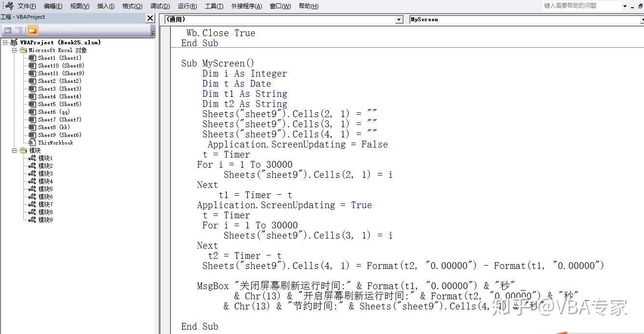644x334 pixels.
Task: Open the 文件(F) menu
Action: point(27,6)
